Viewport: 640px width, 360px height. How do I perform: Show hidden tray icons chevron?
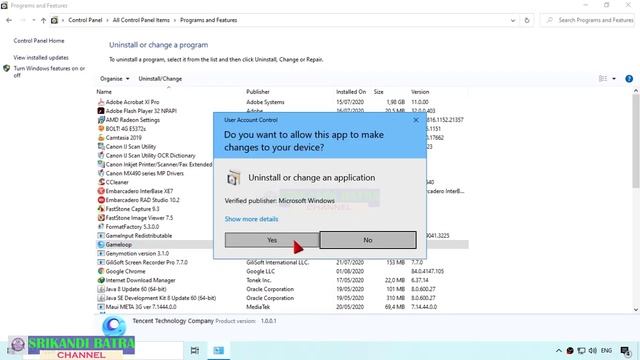coord(559,351)
